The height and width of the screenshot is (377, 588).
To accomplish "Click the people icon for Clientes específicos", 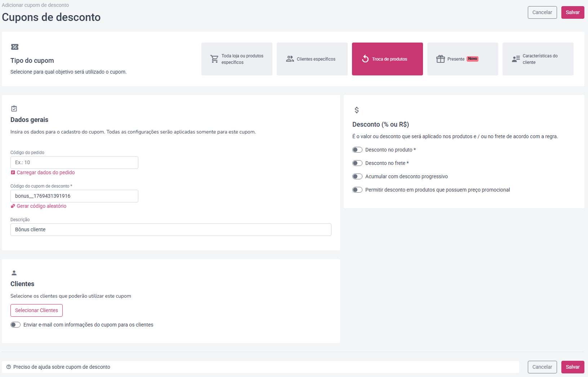I will coord(290,59).
